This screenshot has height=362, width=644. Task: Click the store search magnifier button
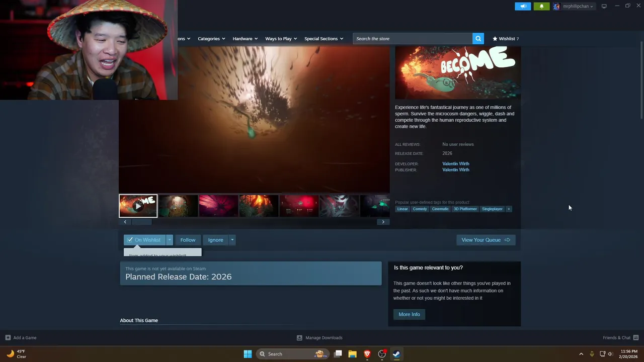(x=478, y=38)
